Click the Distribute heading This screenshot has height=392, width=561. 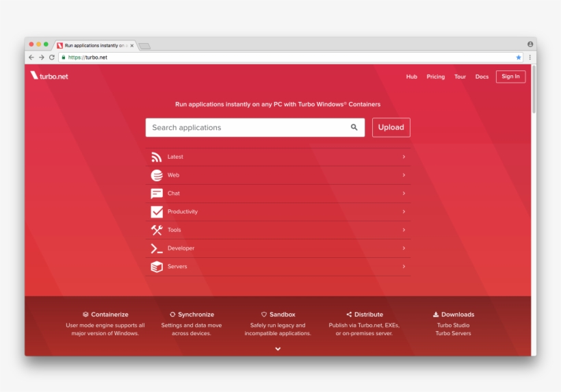(369, 315)
